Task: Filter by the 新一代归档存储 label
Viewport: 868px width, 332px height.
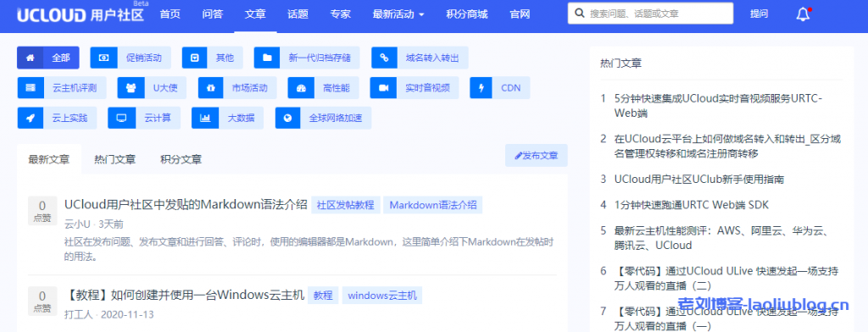Action: [320, 58]
